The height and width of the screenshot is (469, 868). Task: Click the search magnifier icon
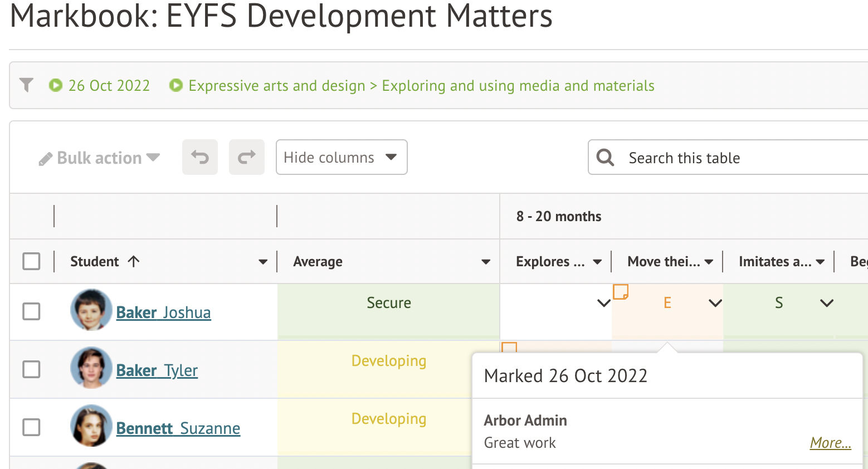click(605, 158)
